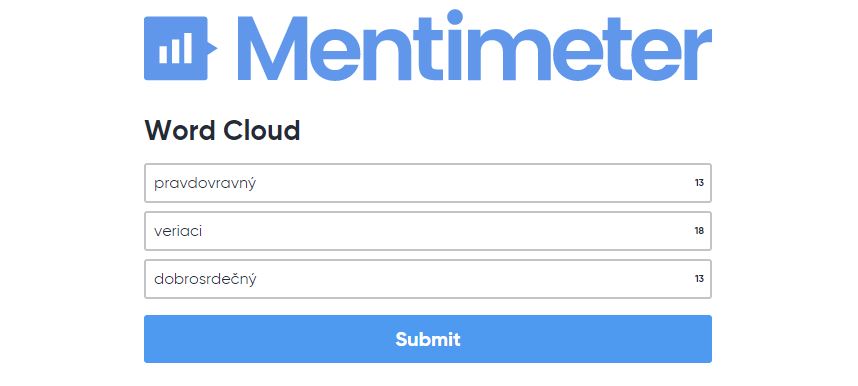This screenshot has height=386, width=858.
Task: Click character counter 18 in second field
Action: 699,231
